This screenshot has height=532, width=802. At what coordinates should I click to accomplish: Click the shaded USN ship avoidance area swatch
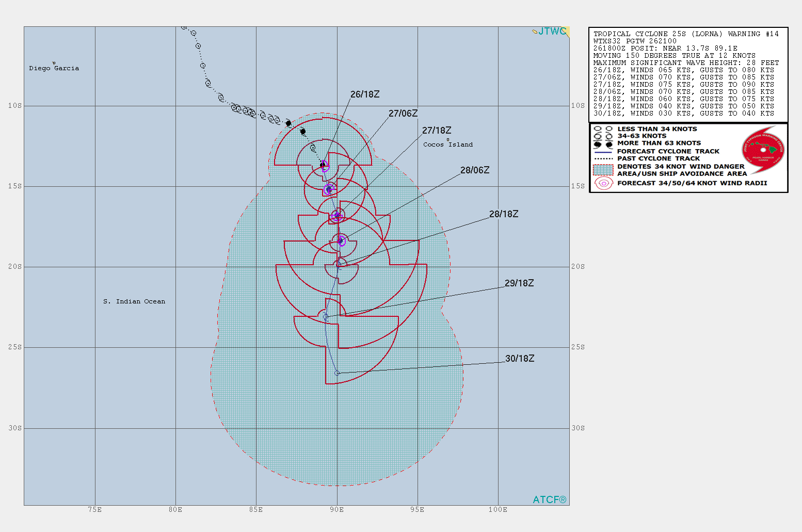click(x=603, y=170)
